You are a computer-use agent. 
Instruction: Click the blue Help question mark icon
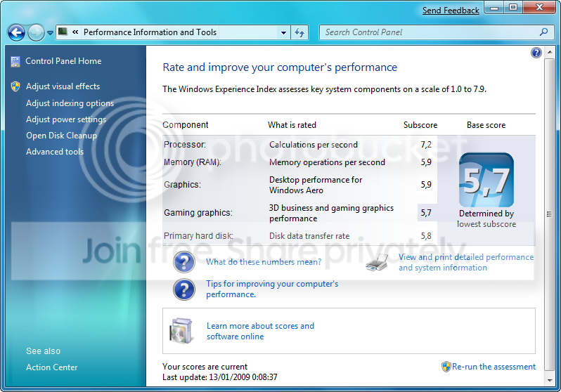click(536, 53)
